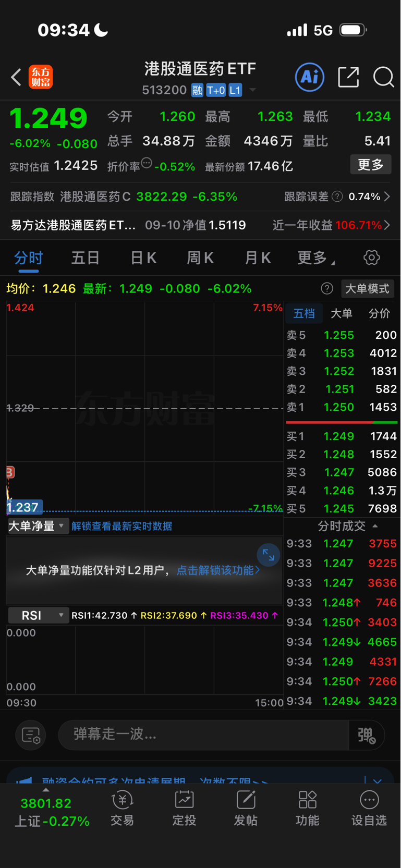Tap the 上证 3801.82 index ticker
Image resolution: width=401 pixels, height=868 pixels.
click(x=52, y=812)
